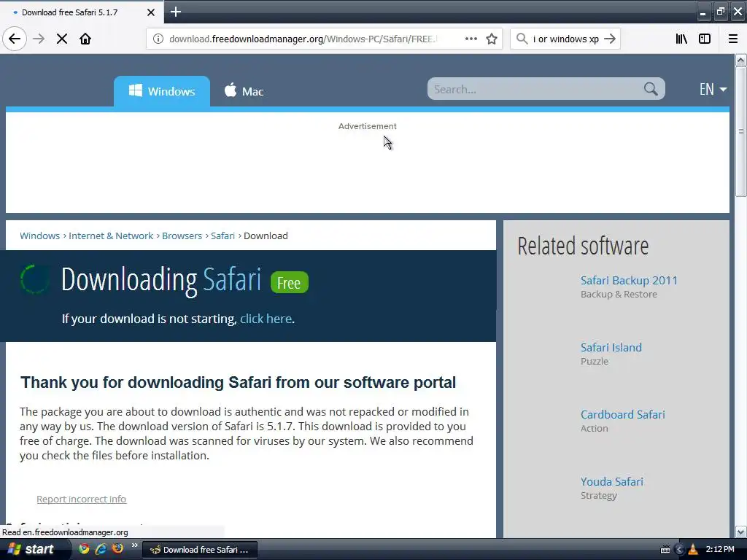
Task: Click the address bar URL
Action: click(303, 39)
